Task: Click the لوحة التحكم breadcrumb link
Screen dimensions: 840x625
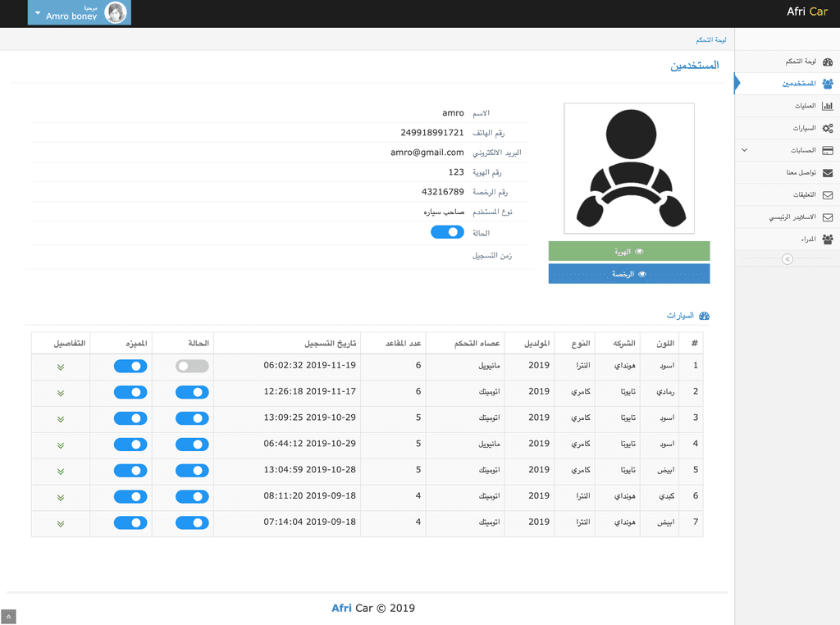Action: point(711,40)
